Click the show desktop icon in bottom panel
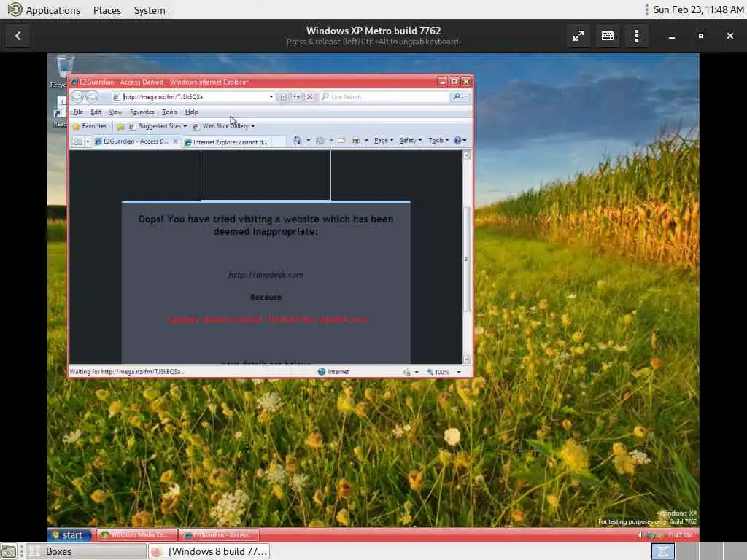This screenshot has height=560, width=747. point(9,551)
